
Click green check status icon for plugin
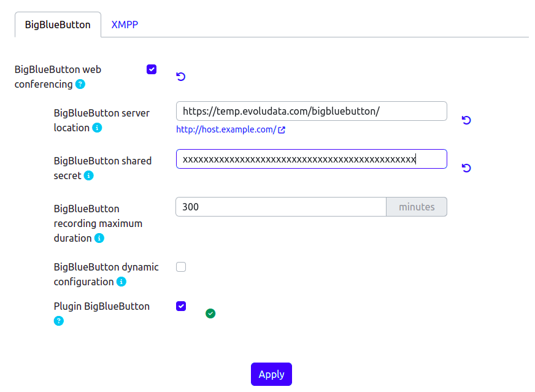tap(210, 313)
